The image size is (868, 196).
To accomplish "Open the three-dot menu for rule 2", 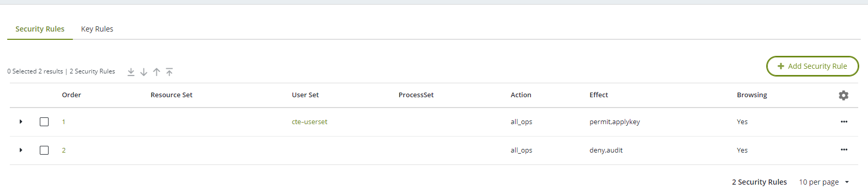I will click(844, 149).
